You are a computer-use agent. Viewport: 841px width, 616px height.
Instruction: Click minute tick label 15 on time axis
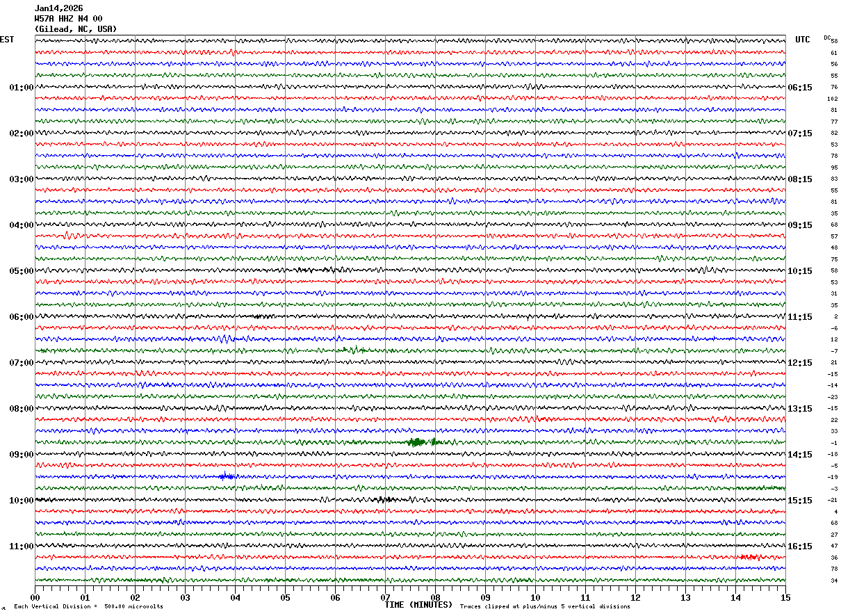pos(785,597)
